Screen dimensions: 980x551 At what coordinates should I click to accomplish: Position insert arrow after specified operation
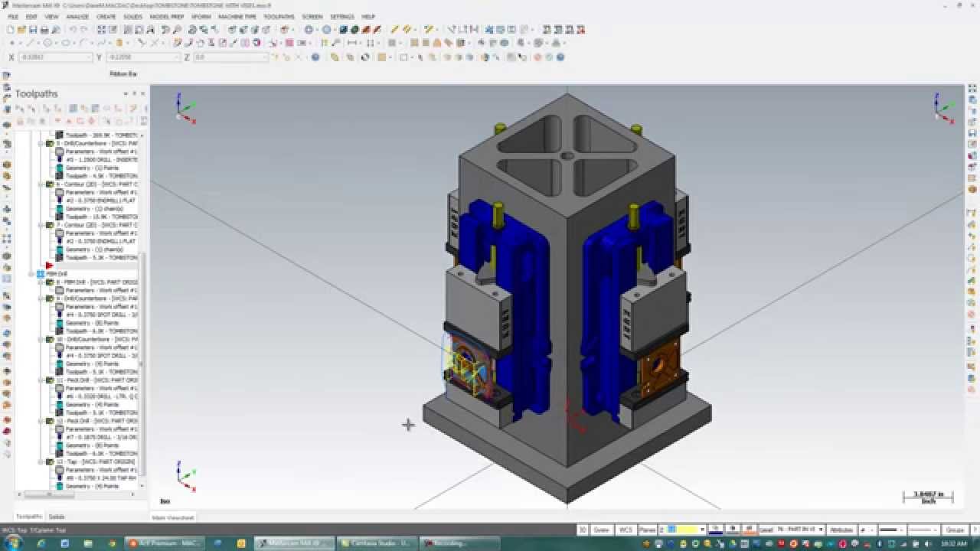coord(80,121)
